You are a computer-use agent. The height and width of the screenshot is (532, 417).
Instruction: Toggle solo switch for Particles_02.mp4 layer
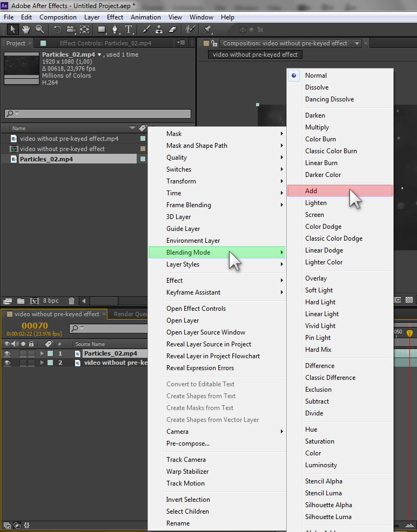pyautogui.click(x=23, y=353)
